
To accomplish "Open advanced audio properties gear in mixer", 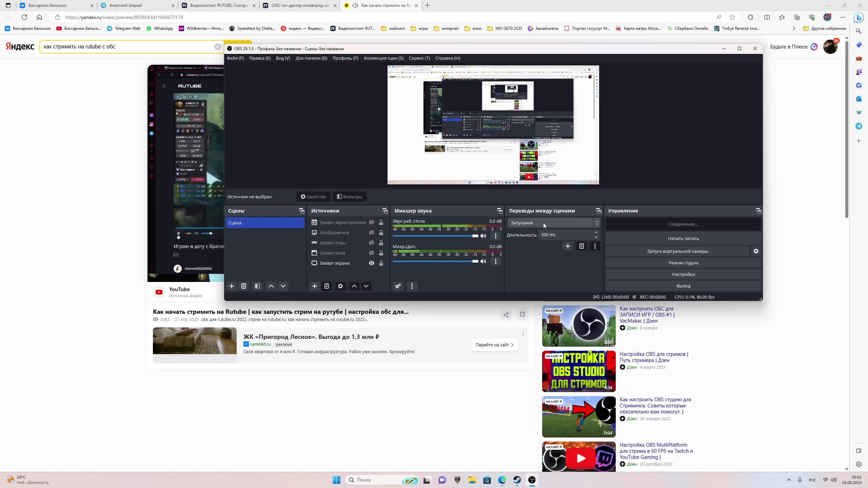I will 398,286.
